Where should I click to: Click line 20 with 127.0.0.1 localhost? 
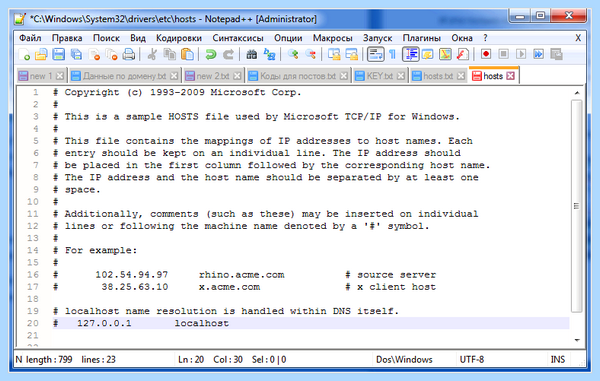[311, 323]
